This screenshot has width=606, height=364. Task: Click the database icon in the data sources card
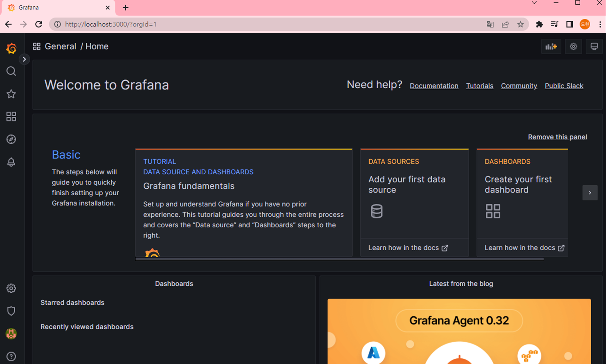click(376, 211)
